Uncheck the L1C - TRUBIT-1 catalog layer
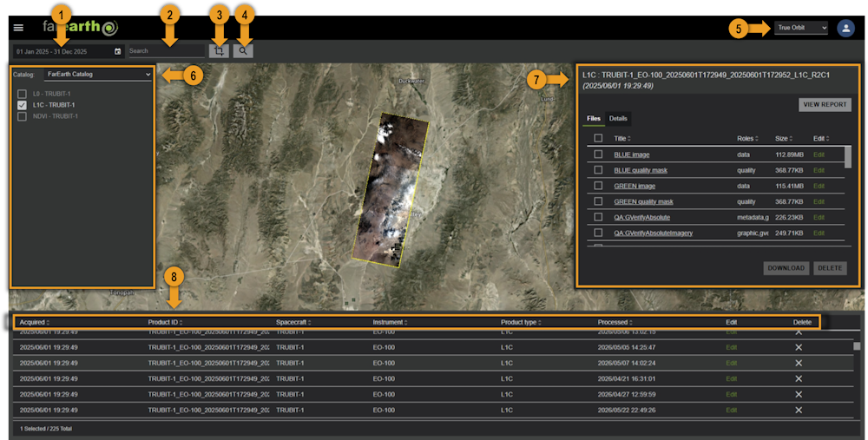The width and height of the screenshot is (868, 440). coord(23,105)
